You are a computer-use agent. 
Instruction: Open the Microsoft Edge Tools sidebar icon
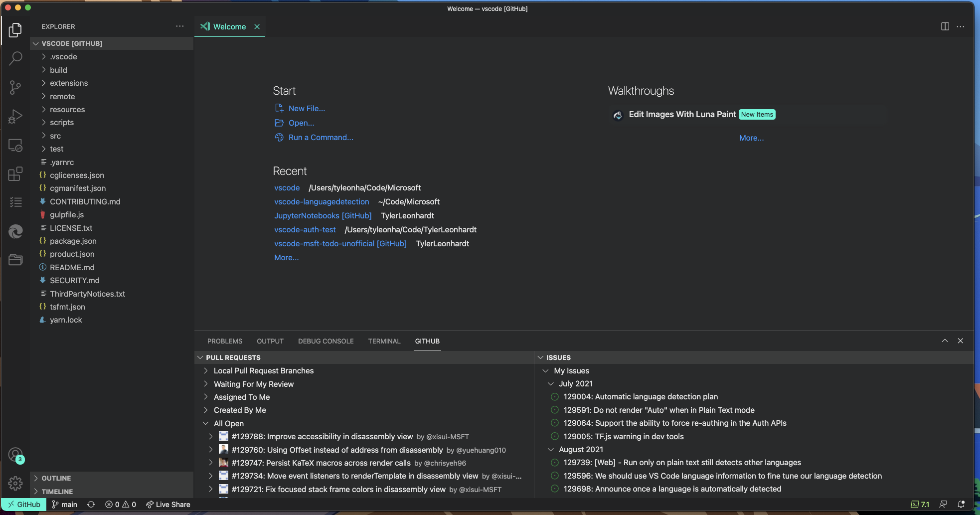pos(15,231)
